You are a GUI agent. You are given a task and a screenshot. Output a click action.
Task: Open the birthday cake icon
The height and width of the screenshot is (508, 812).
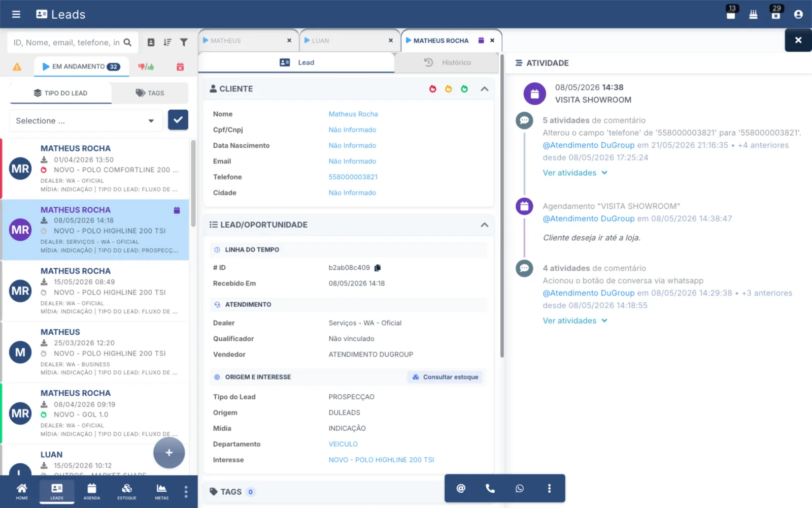coord(753,15)
